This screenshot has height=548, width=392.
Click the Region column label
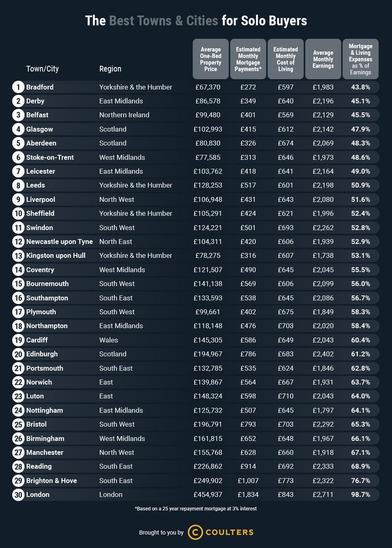(110, 68)
